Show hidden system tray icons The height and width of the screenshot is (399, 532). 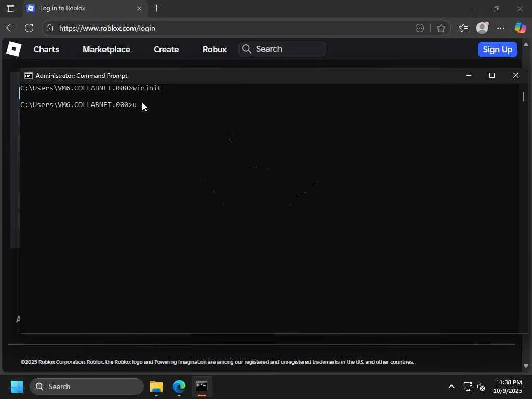(x=451, y=387)
